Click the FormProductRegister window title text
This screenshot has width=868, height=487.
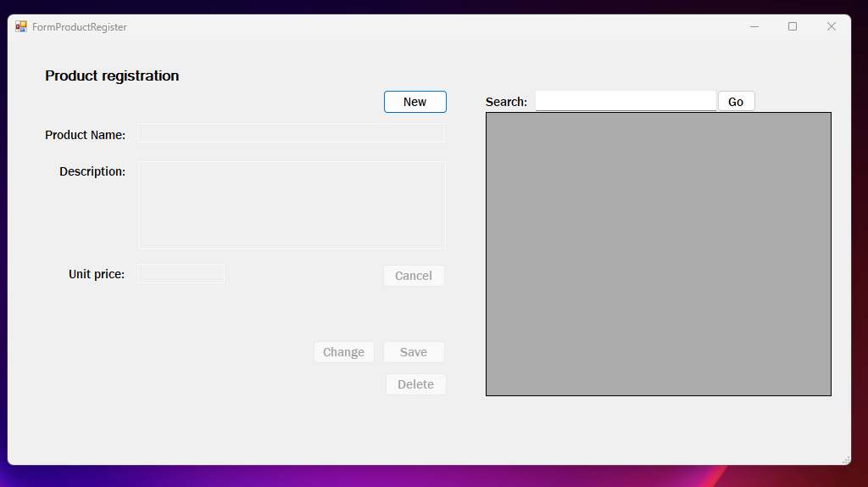click(x=79, y=27)
